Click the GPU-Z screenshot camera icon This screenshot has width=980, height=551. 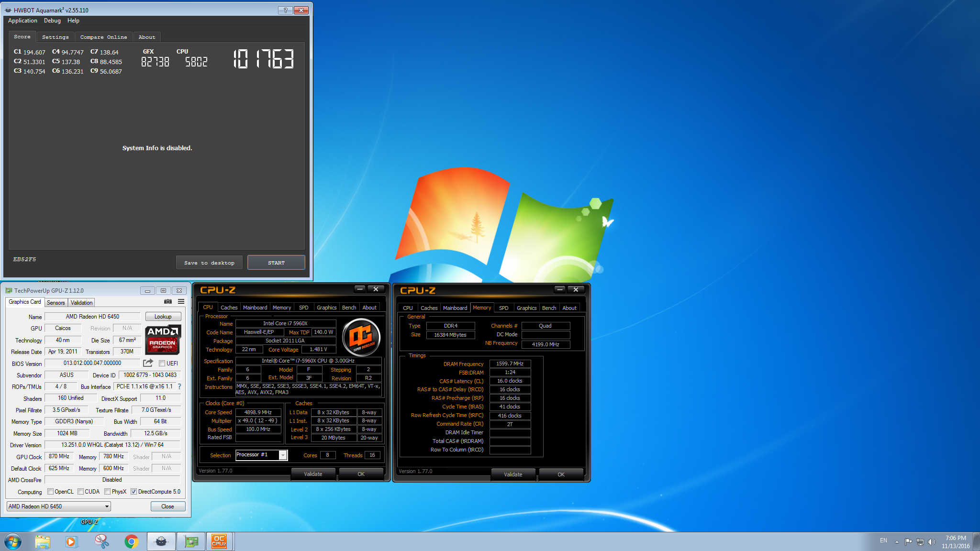pos(168,302)
